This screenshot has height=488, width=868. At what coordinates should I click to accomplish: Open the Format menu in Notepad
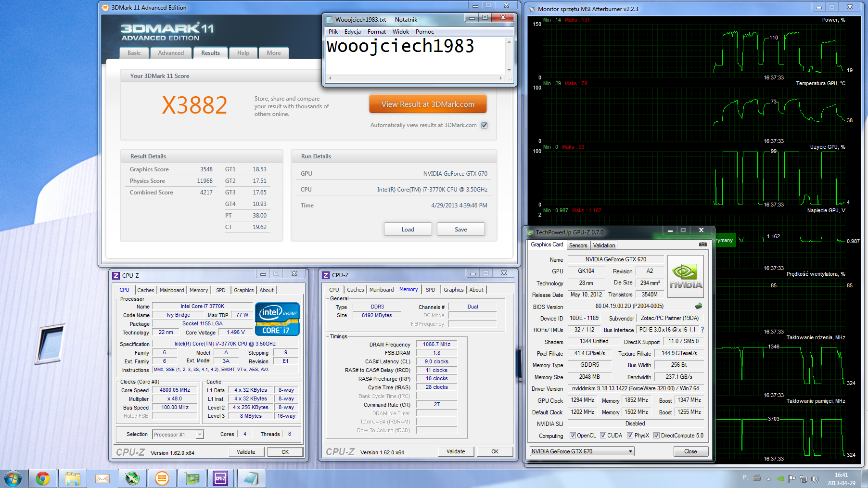(x=377, y=32)
